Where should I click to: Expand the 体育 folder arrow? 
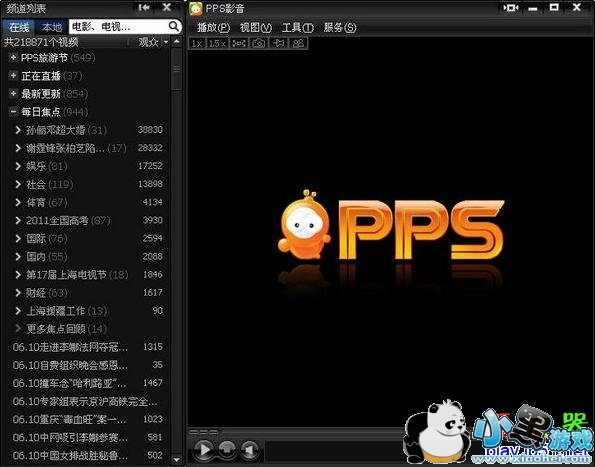coord(18,202)
